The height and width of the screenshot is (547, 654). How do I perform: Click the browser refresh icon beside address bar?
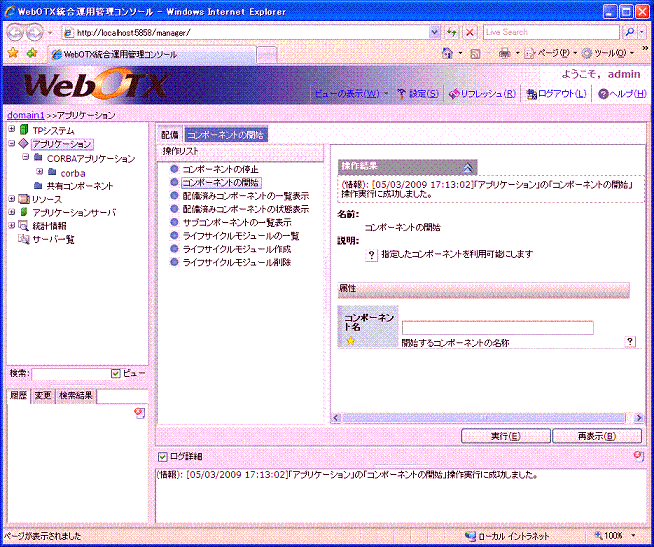[x=452, y=32]
